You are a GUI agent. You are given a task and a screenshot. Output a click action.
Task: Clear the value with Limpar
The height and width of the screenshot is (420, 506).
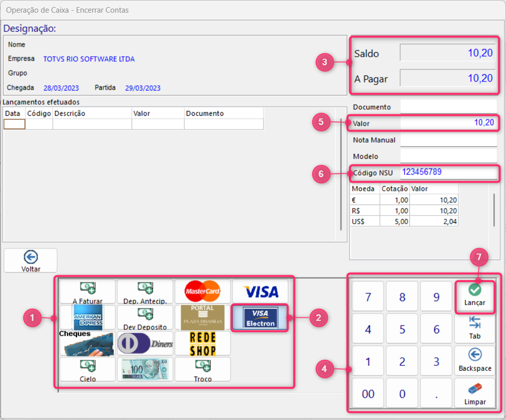475,393
